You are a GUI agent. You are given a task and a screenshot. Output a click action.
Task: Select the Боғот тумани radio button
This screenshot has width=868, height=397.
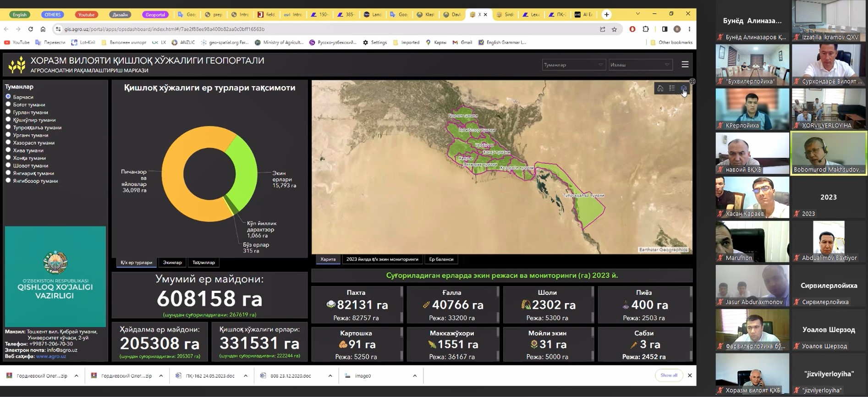(8, 105)
